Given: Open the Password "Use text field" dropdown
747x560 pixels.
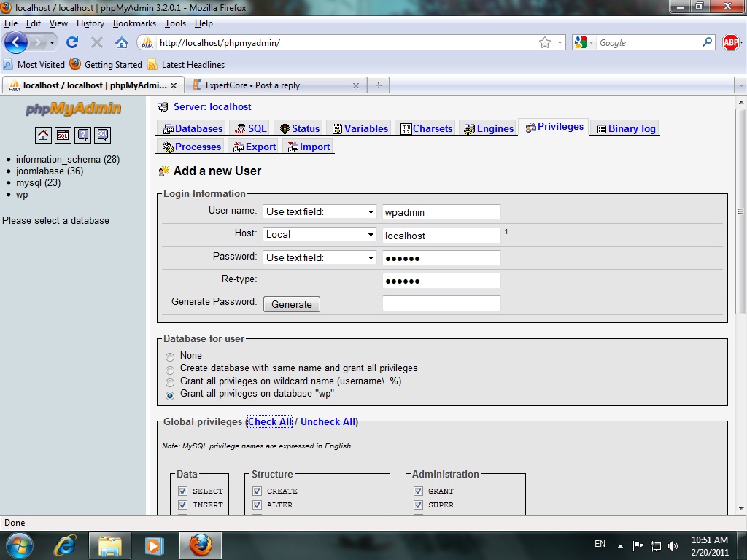Looking at the screenshot, I should pyautogui.click(x=320, y=258).
